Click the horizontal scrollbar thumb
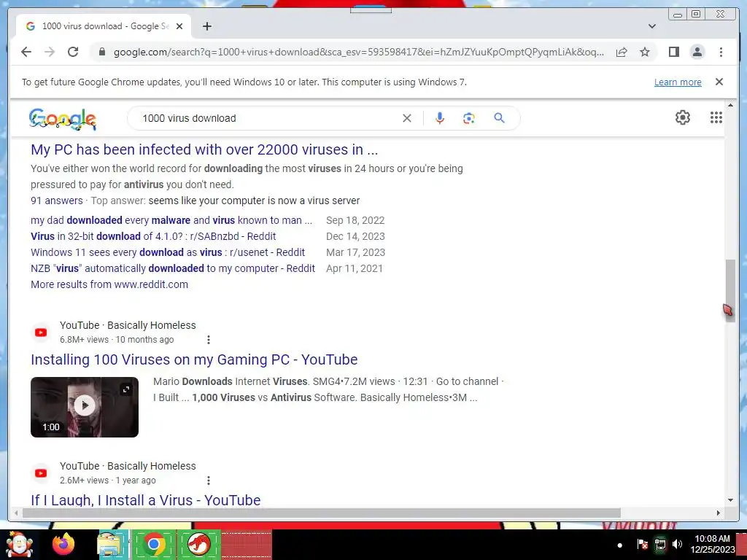Image resolution: width=747 pixels, height=560 pixels. pos(322,513)
